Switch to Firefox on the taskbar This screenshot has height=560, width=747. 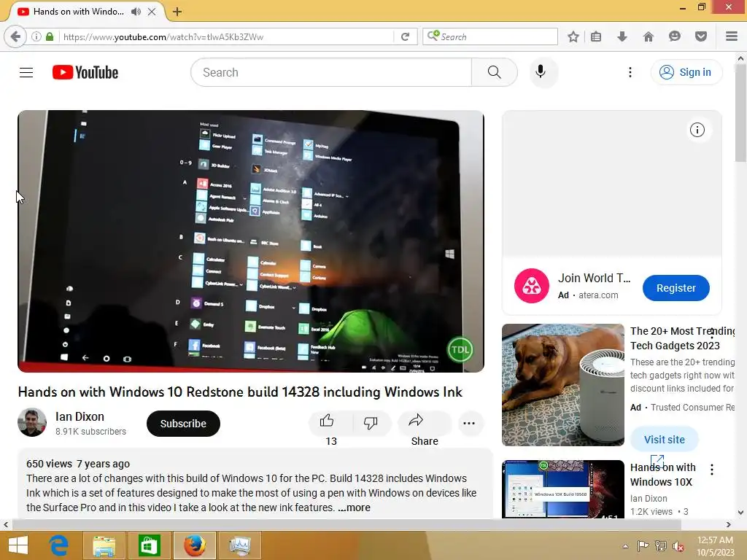coord(194,545)
